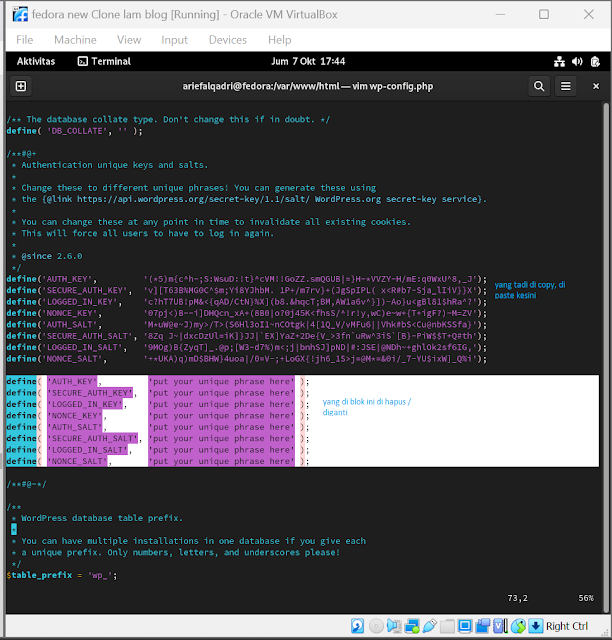Click the filled 'AUTH_KEY' define line

[247, 279]
